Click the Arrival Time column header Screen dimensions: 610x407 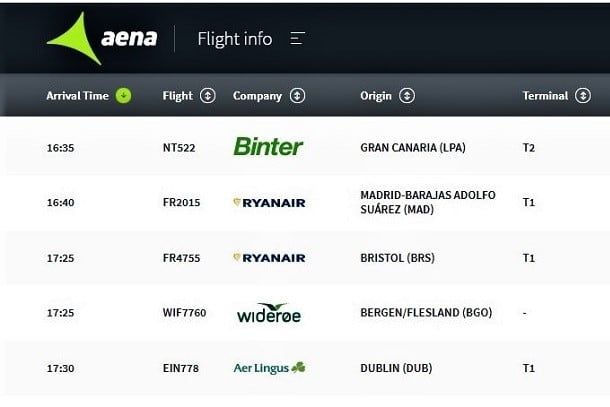pyautogui.click(x=77, y=96)
